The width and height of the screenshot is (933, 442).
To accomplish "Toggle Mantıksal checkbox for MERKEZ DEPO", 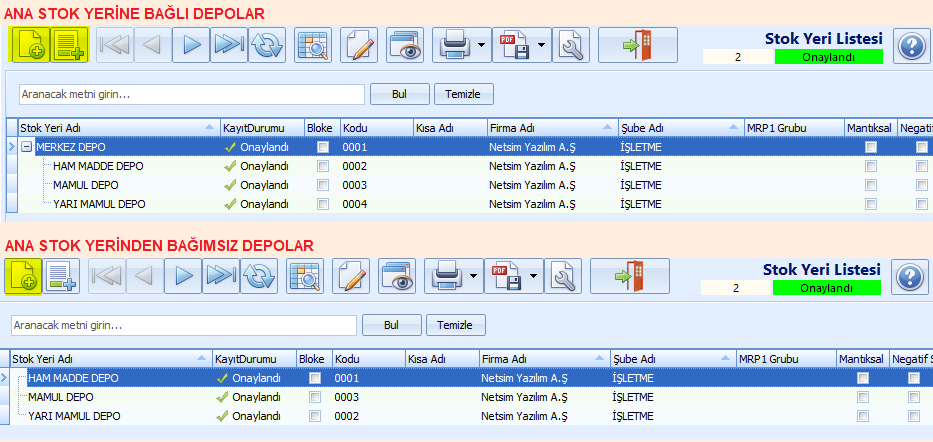I will (x=871, y=147).
